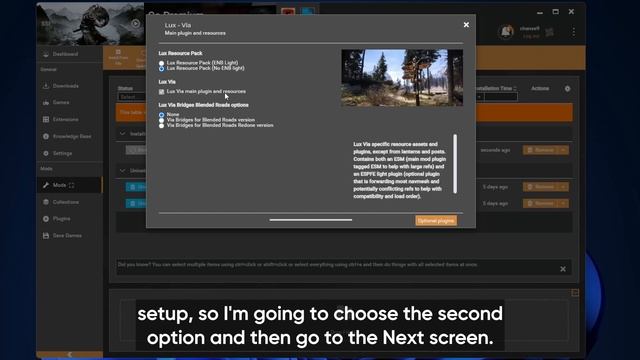This screenshot has width=640, height=360.
Task: Collapse the Installed mods group chevron
Action: tap(123, 133)
